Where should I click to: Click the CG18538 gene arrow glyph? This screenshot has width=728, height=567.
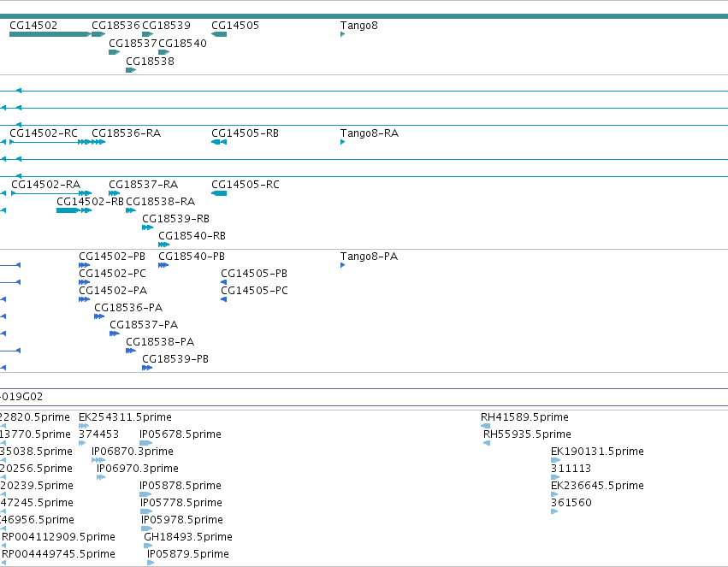131,70
